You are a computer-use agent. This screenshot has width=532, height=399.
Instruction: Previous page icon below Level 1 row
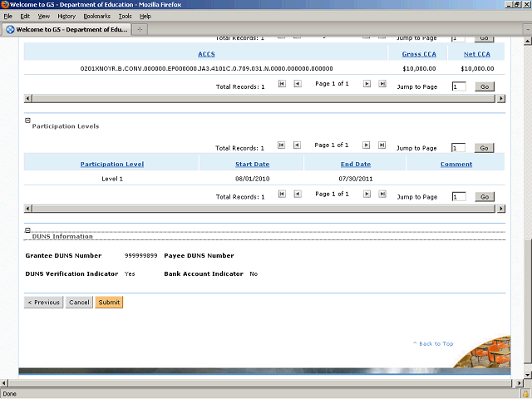pyautogui.click(x=298, y=194)
